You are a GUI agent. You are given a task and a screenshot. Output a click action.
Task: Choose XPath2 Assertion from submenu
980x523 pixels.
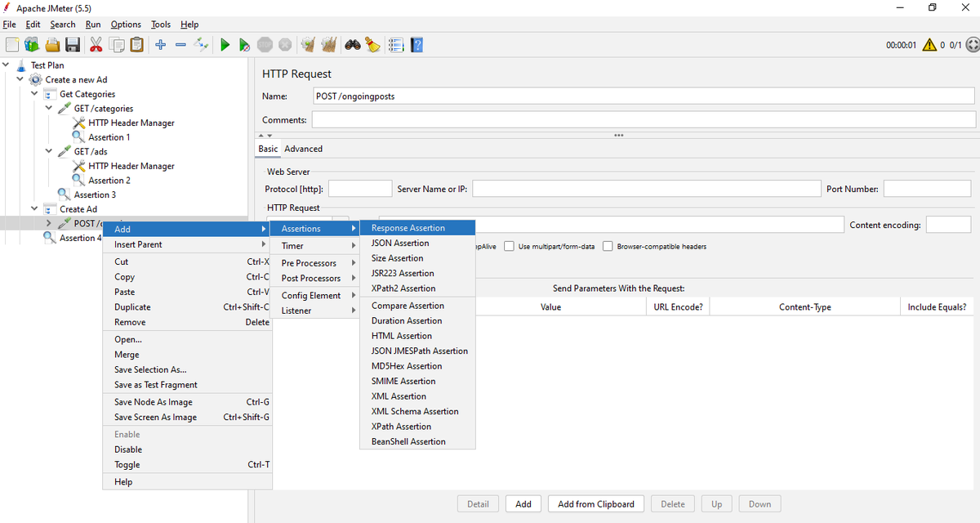417,288
